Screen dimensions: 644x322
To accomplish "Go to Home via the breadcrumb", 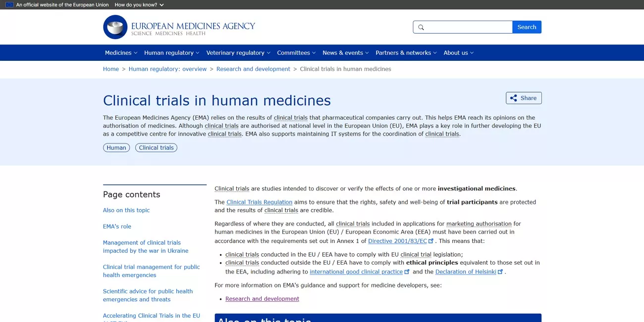I will 111,69.
